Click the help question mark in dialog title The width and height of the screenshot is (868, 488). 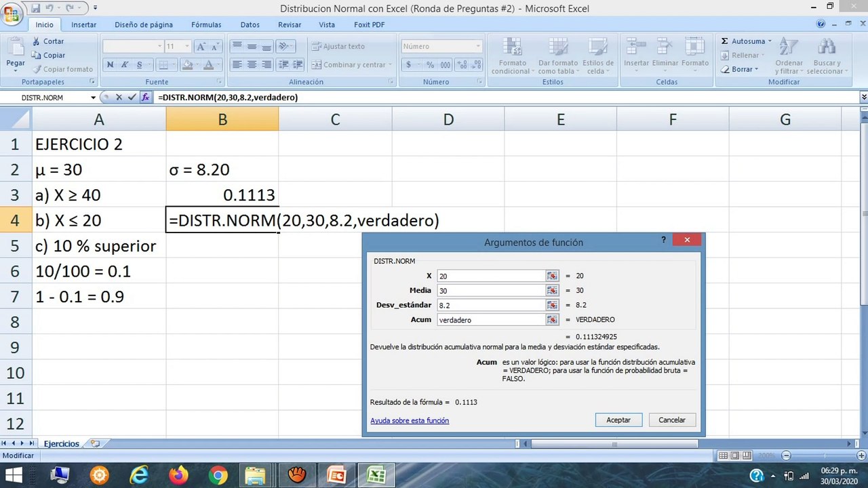(x=663, y=240)
